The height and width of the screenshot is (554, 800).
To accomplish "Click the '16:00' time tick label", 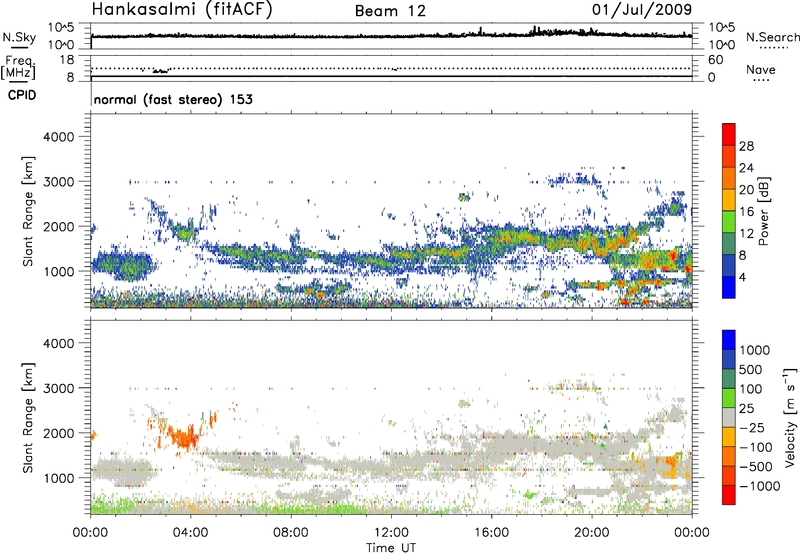I will click(x=491, y=533).
